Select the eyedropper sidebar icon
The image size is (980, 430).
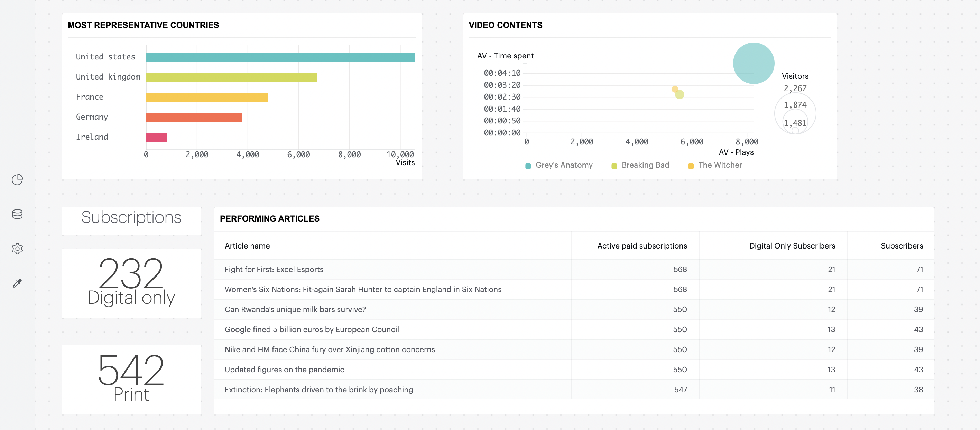click(x=18, y=283)
